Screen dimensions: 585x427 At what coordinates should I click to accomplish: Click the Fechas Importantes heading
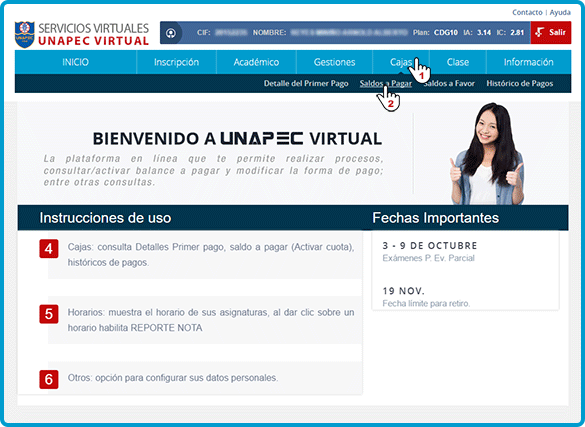435,218
